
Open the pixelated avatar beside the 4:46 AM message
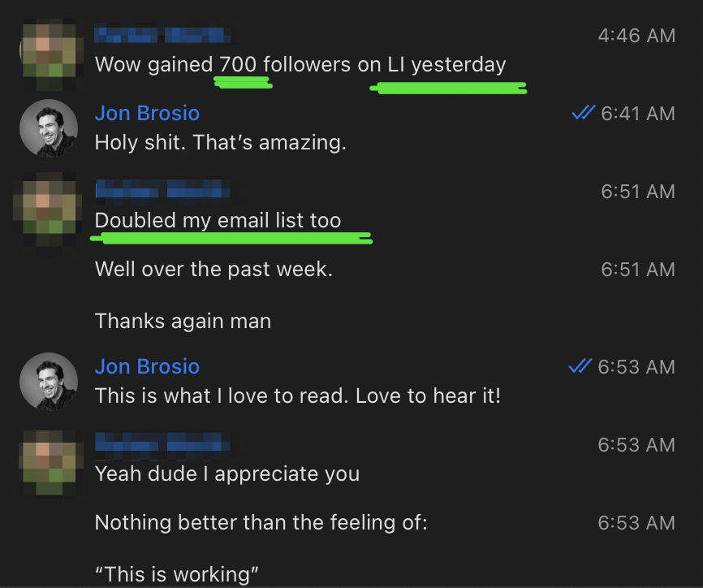click(x=50, y=54)
